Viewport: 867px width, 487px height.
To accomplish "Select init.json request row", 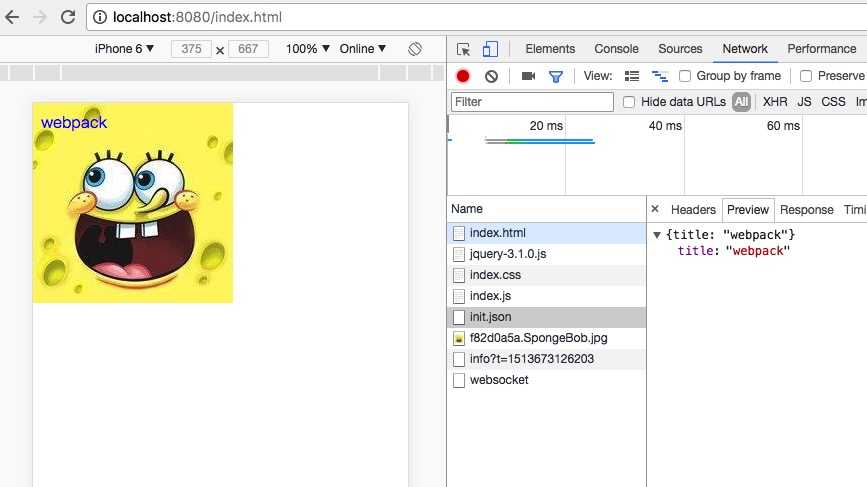I will (546, 317).
